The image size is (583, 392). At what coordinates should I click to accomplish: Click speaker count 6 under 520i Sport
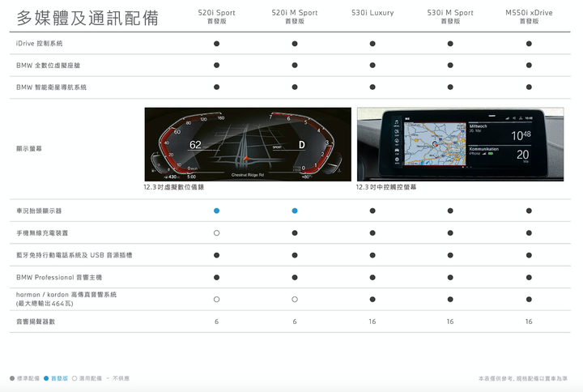click(217, 322)
